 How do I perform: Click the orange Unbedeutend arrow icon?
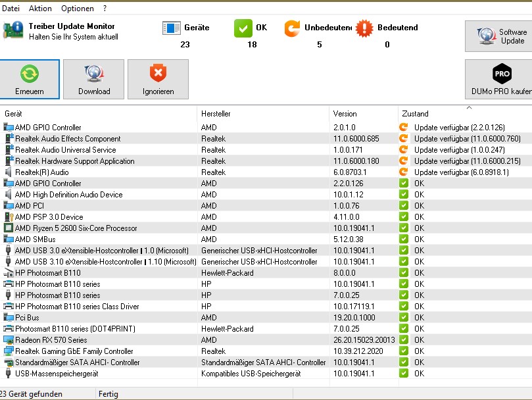[x=292, y=28]
